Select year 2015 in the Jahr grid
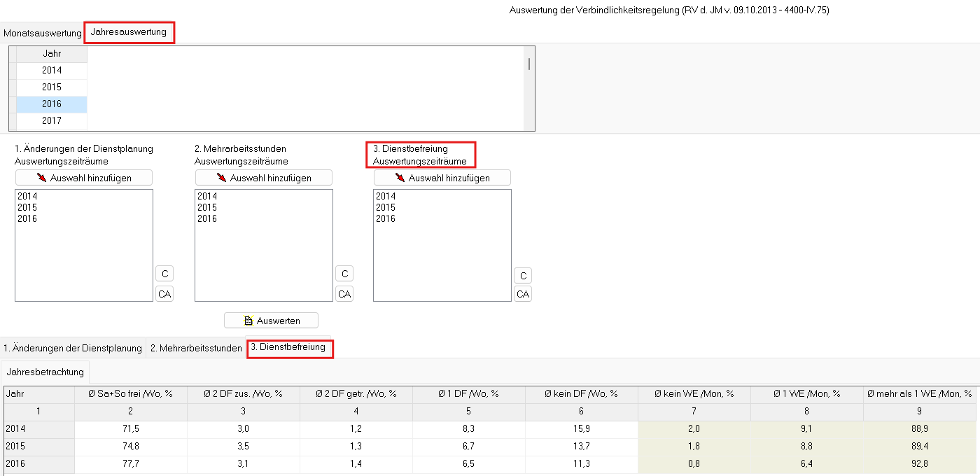Viewport: 980px width, 476px height. click(x=52, y=87)
